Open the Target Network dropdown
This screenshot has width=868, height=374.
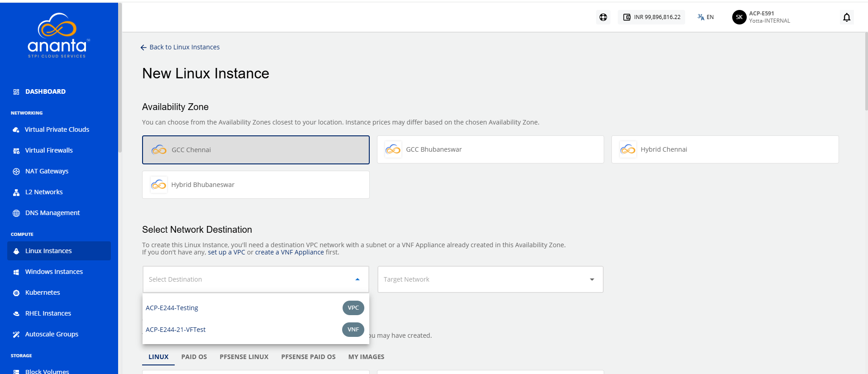(490, 279)
